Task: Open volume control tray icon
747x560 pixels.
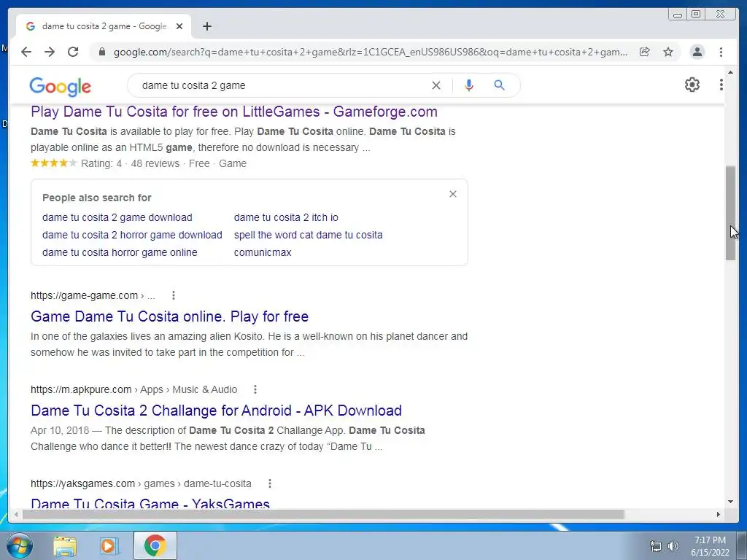Action: click(673, 546)
